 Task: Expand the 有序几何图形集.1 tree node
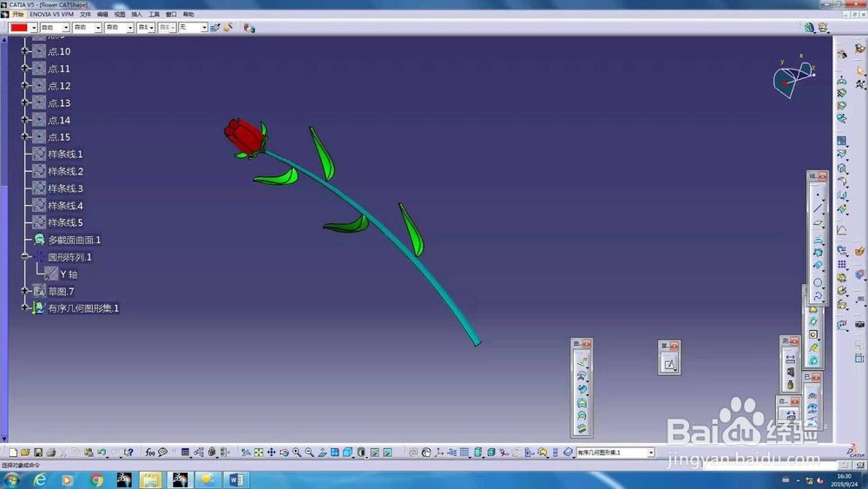coord(24,307)
